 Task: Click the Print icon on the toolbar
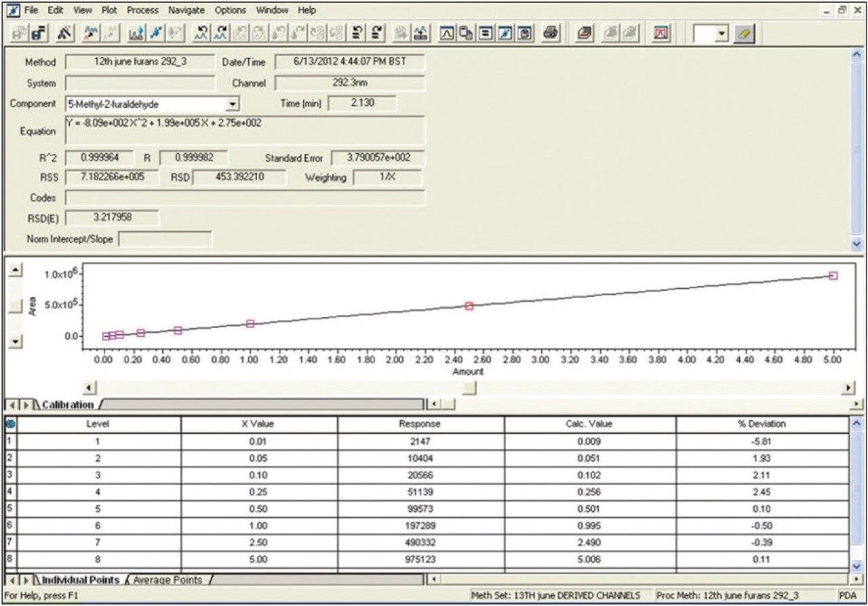pyautogui.click(x=551, y=31)
